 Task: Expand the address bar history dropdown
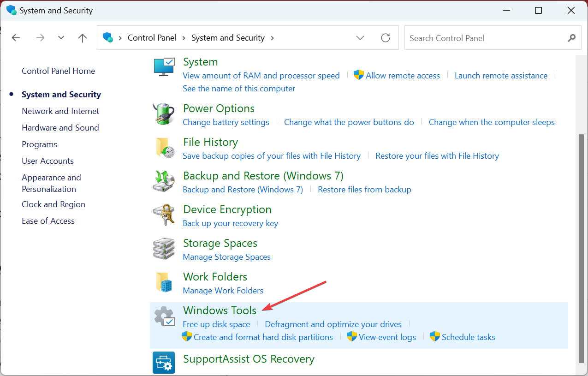361,38
